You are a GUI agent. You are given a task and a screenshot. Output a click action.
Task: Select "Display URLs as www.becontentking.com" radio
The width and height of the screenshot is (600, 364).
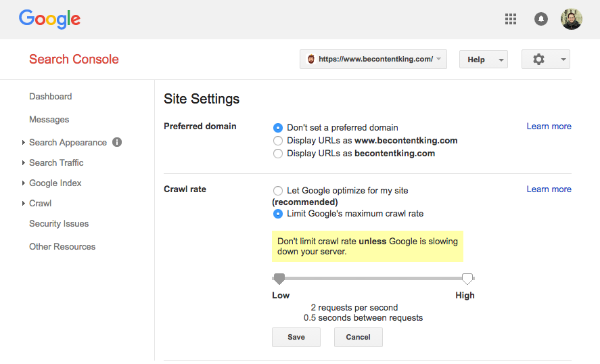(278, 141)
